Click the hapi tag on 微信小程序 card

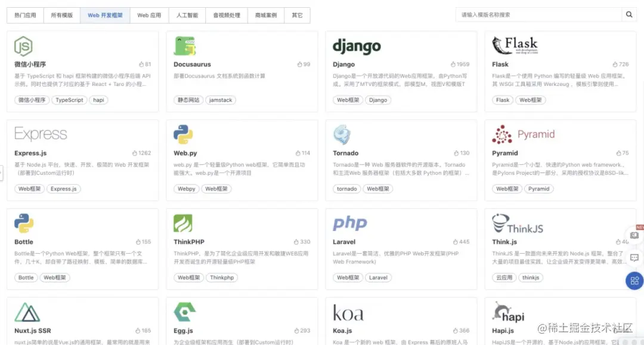[x=98, y=100]
